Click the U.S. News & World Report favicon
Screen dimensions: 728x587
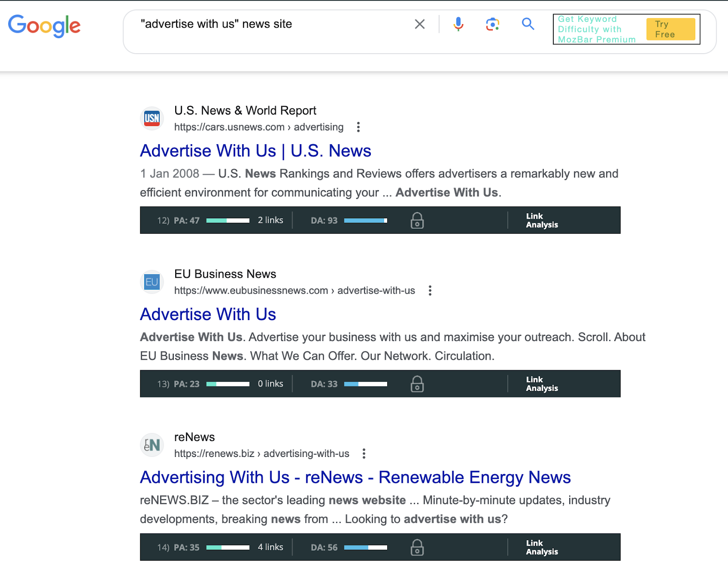click(152, 119)
